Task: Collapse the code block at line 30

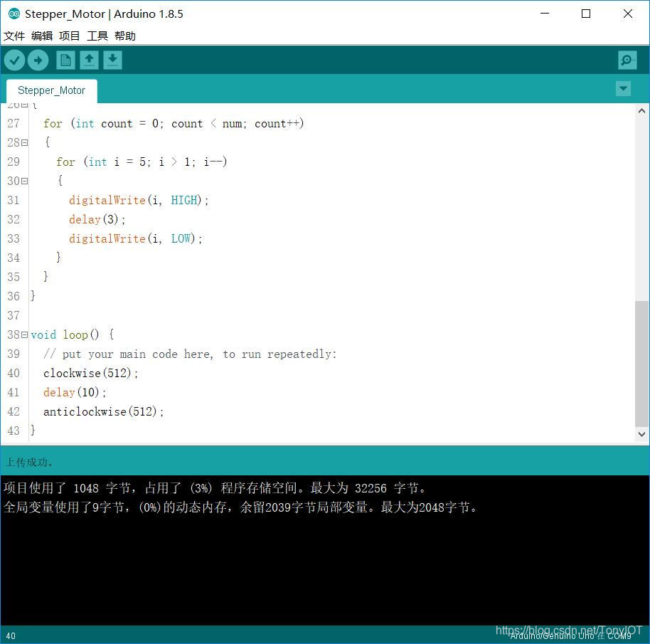Action: click(x=24, y=181)
